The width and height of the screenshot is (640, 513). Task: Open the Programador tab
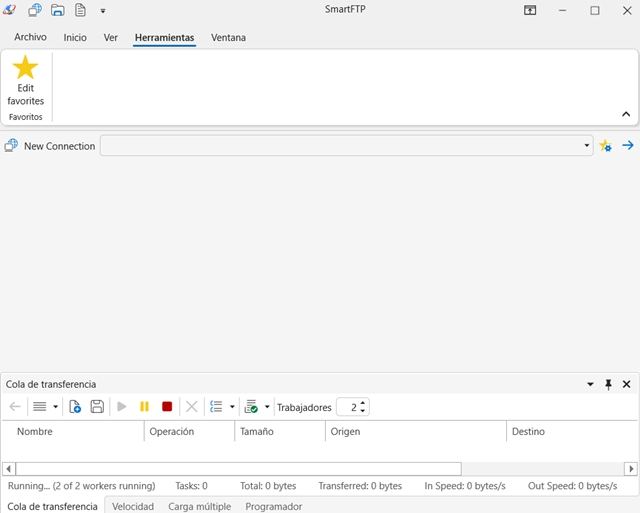click(274, 506)
